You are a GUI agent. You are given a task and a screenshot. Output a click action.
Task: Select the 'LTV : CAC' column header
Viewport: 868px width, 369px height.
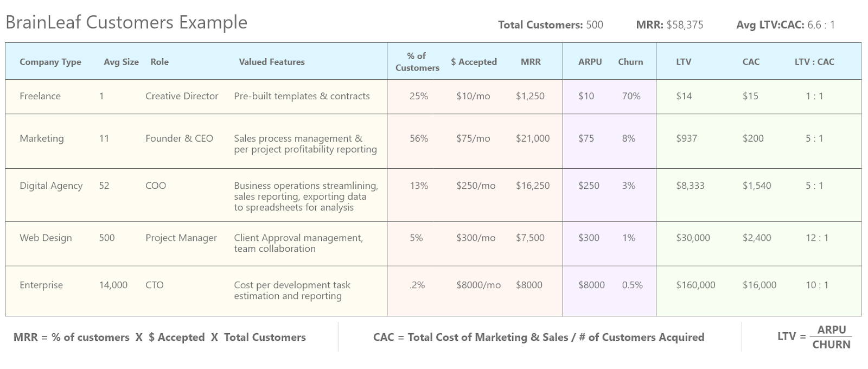click(814, 62)
